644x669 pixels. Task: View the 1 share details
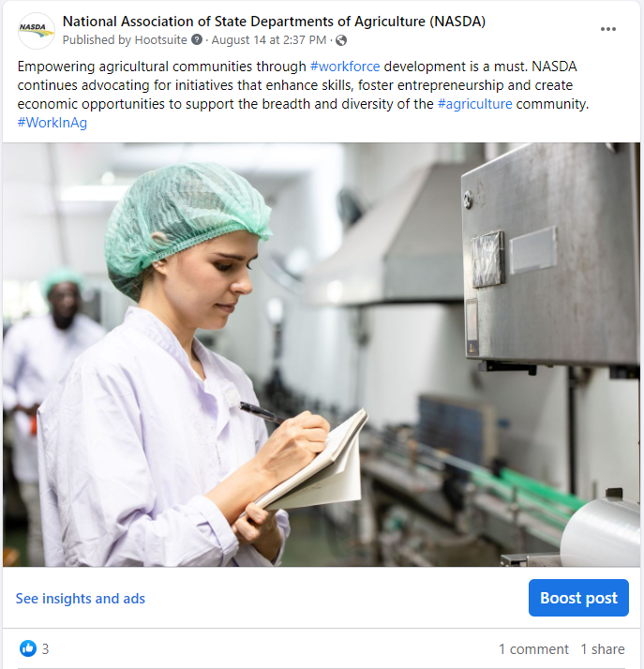[603, 649]
